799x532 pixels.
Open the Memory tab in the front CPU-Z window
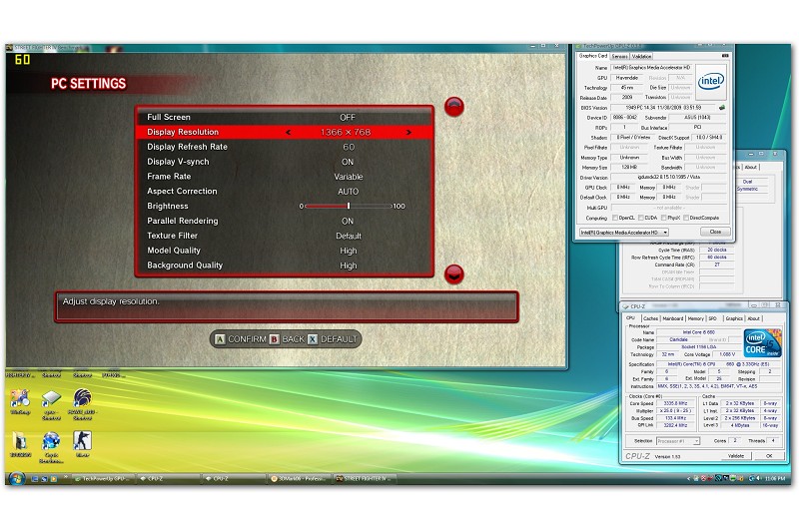click(x=695, y=318)
